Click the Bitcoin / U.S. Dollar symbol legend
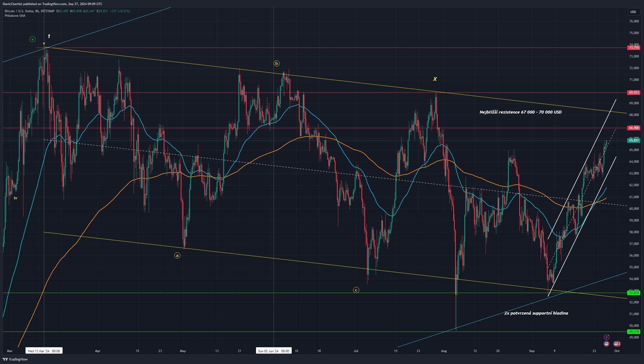 point(29,11)
